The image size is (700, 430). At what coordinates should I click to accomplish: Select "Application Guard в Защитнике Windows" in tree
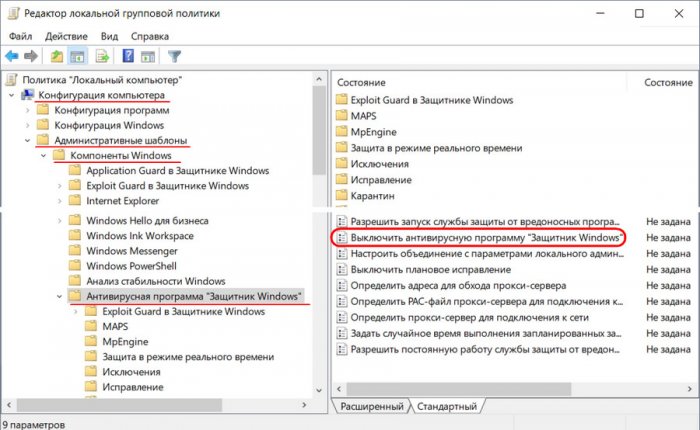click(178, 171)
